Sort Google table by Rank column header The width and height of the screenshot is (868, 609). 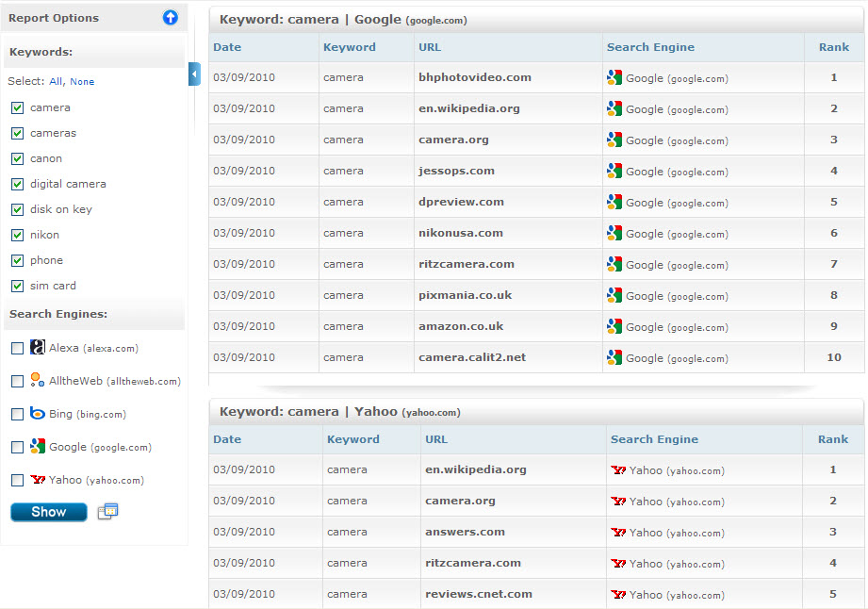click(833, 47)
